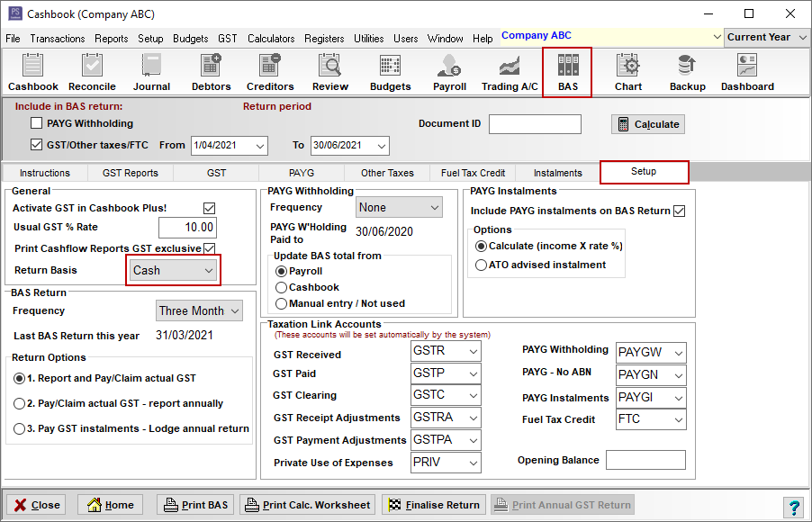Open the Dashboard icon
The image size is (812, 522).
(747, 73)
